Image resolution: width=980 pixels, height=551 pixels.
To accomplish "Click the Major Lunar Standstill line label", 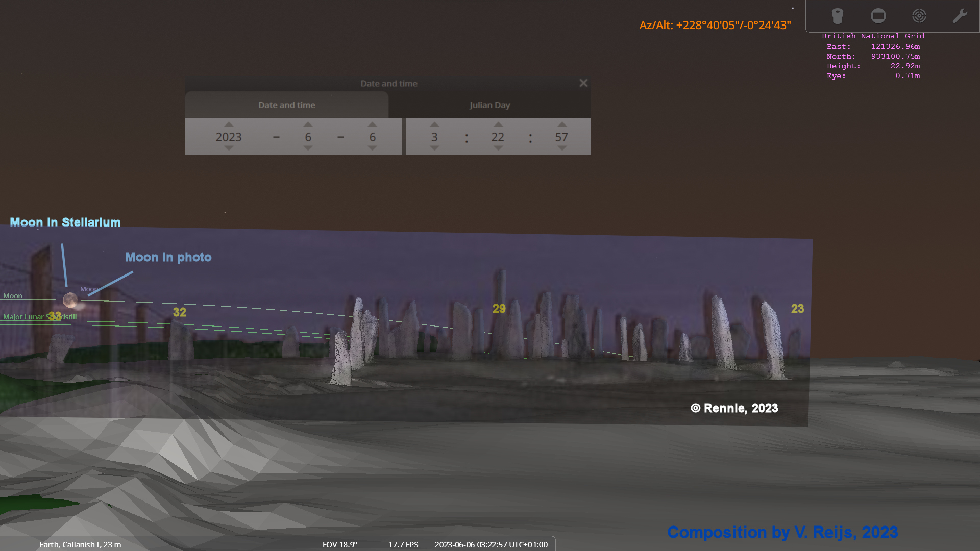I will (x=40, y=316).
